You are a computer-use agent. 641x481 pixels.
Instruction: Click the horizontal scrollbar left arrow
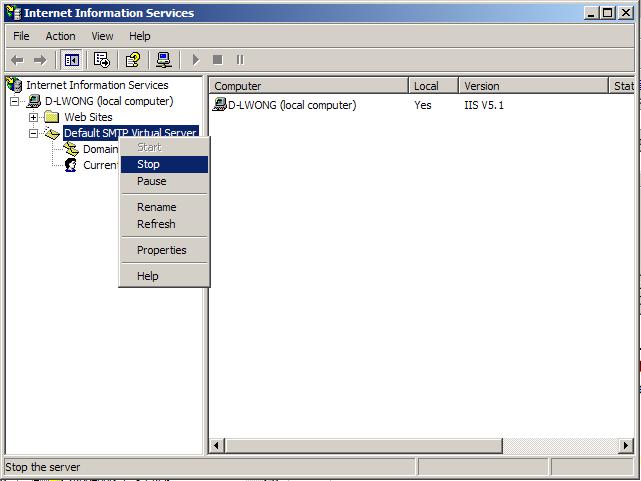click(x=217, y=445)
